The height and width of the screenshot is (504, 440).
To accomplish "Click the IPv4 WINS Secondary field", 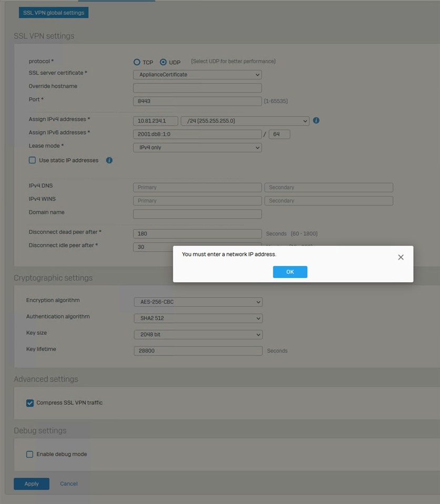I will pos(329,201).
